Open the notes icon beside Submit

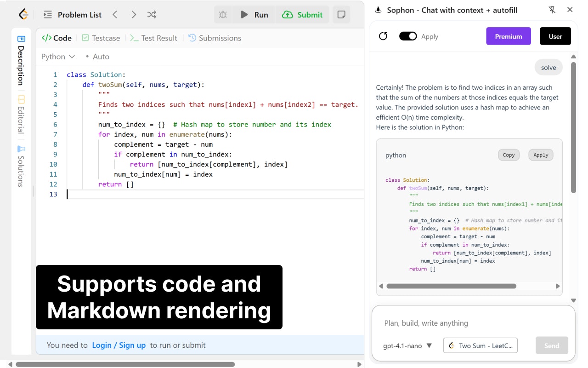[x=341, y=15]
